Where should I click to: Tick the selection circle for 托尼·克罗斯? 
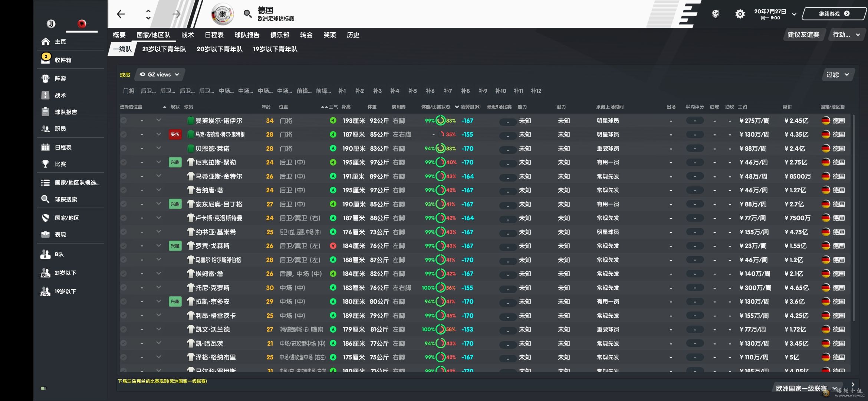[124, 288]
